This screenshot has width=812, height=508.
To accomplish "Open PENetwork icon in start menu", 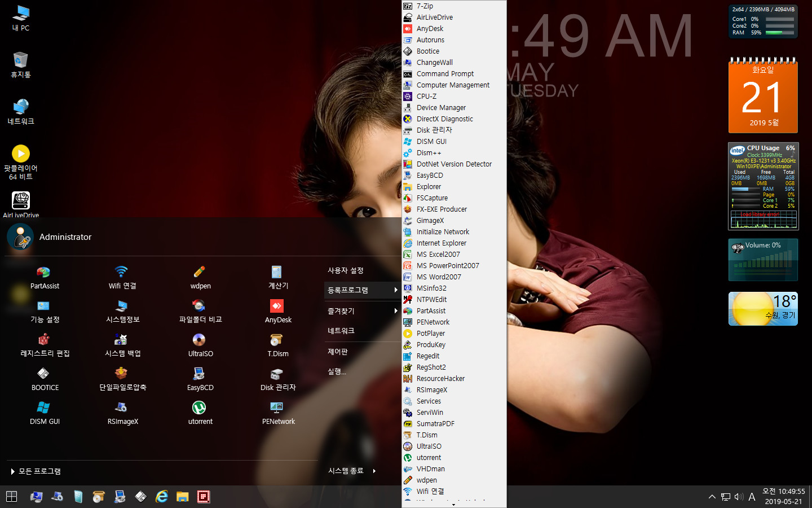I will [278, 413].
